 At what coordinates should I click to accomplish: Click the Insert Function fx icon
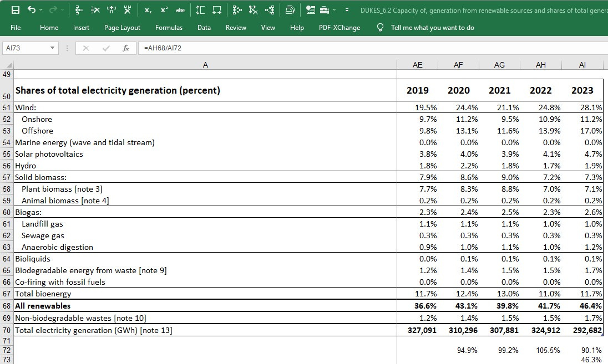pyautogui.click(x=125, y=48)
